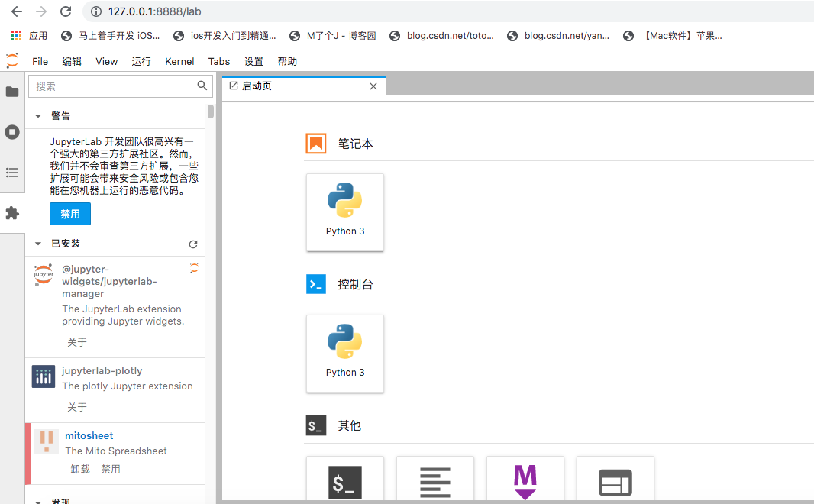Image resolution: width=814 pixels, height=504 pixels.
Task: Open the file browser sidebar panel
Action: click(11, 92)
